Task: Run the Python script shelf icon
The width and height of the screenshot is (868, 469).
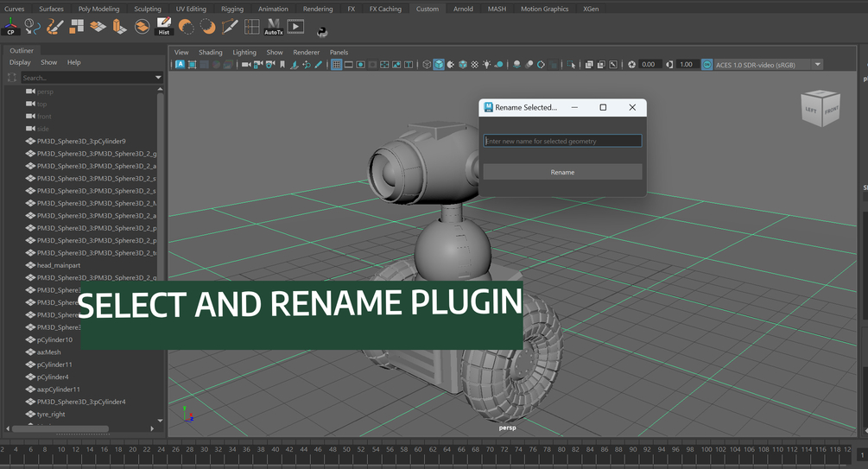Action: (322, 32)
